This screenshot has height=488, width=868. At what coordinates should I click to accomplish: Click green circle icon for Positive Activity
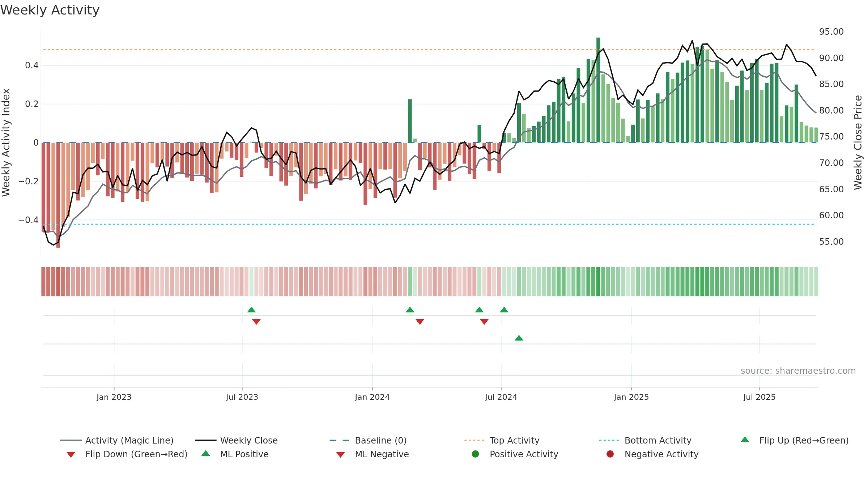(x=476, y=454)
